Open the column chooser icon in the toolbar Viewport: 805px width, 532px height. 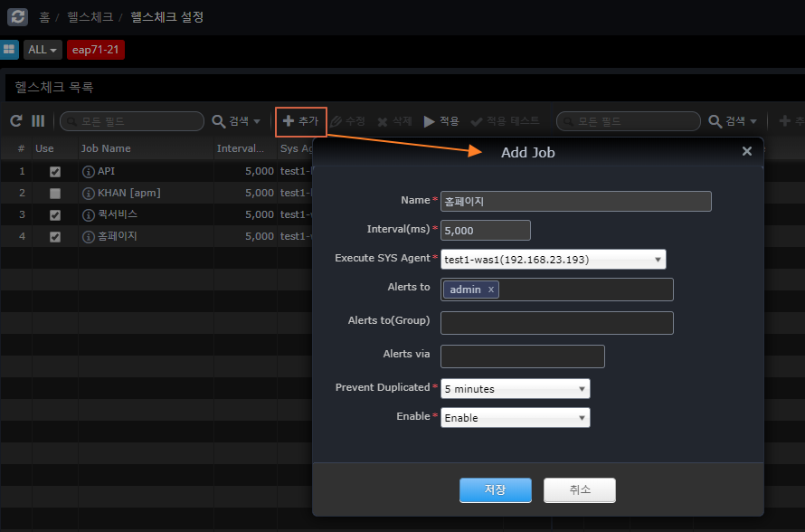point(38,120)
